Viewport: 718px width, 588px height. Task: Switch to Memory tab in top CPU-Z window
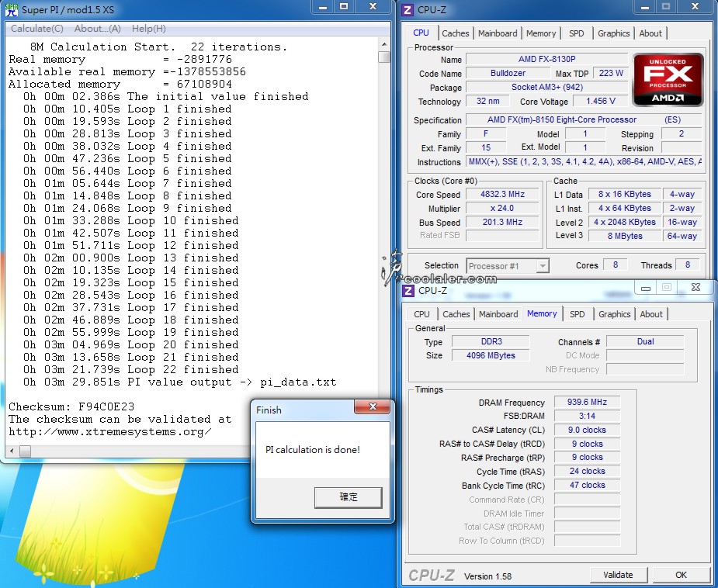click(x=541, y=33)
